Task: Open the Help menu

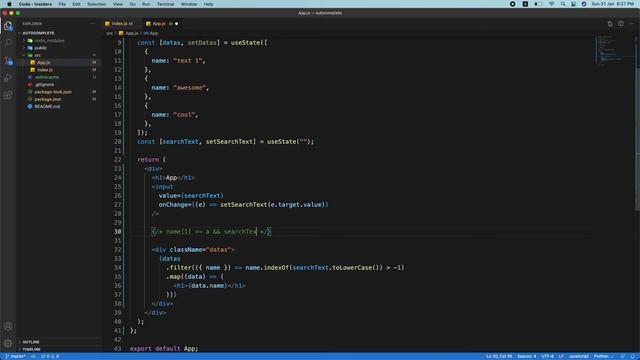Action: (209, 4)
